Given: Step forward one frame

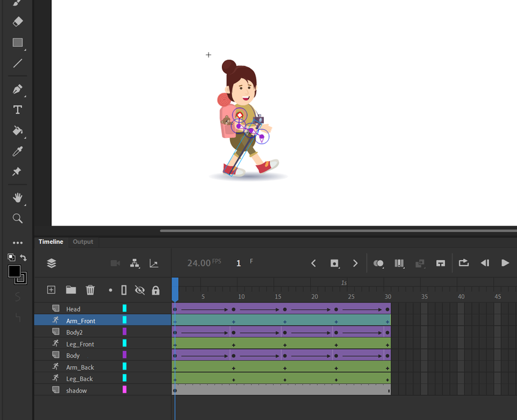Looking at the screenshot, I should (x=355, y=263).
